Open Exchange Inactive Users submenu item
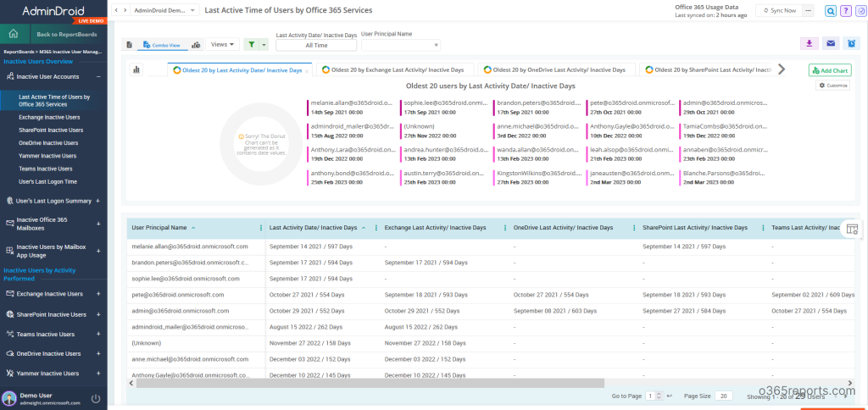868x410 pixels. [49, 117]
